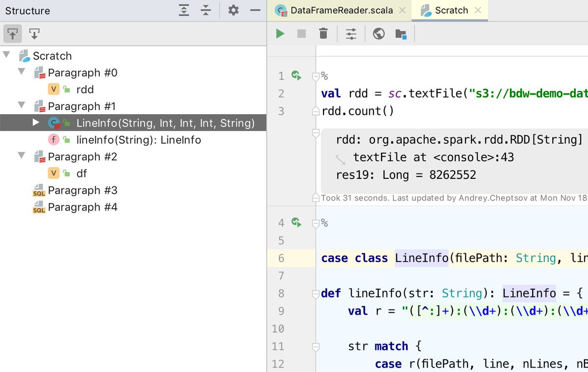Viewport: 588px width, 372px height.
Task: Close the DataFrameReader.scala tab
Action: tap(402, 10)
